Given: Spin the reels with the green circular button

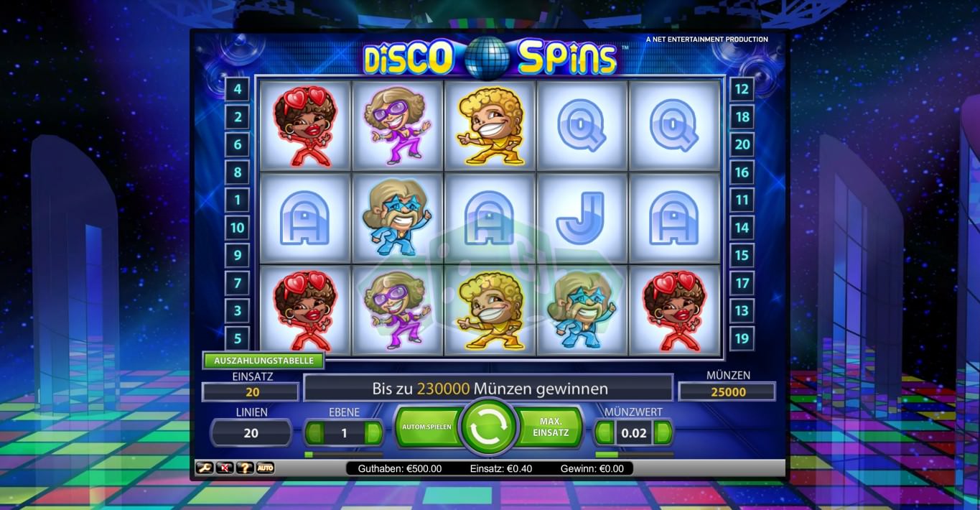Looking at the screenshot, I should 489,427.
